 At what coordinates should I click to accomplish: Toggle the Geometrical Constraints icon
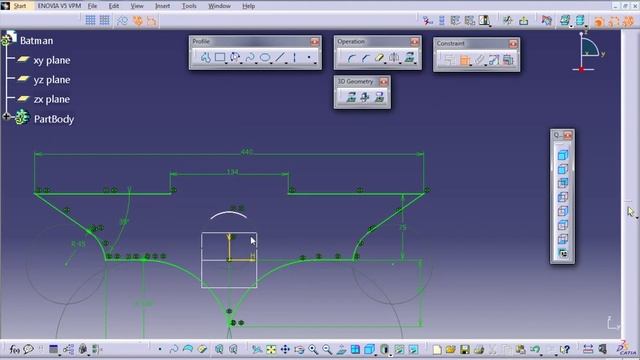point(138,21)
